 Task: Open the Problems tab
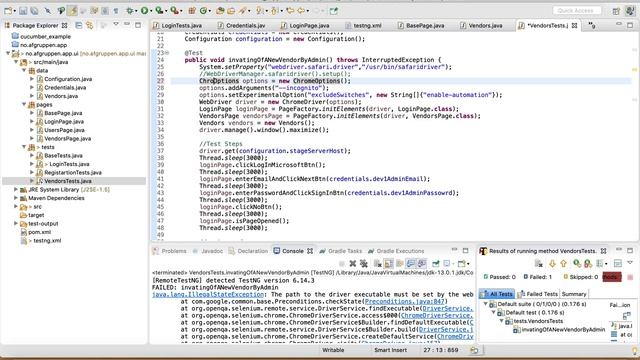[170, 251]
